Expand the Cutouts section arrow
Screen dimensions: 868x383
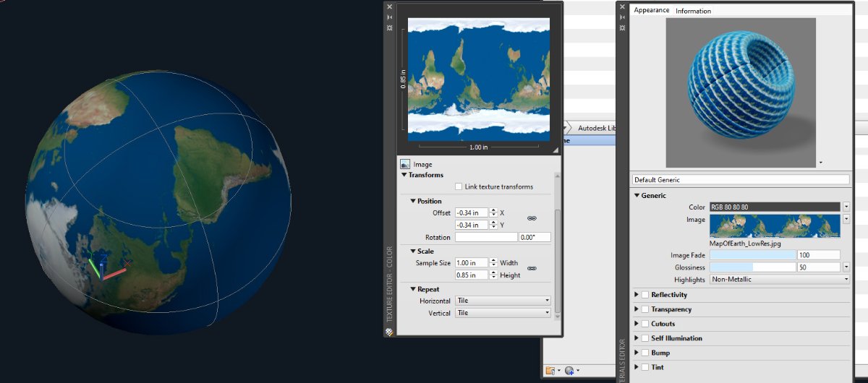click(637, 324)
